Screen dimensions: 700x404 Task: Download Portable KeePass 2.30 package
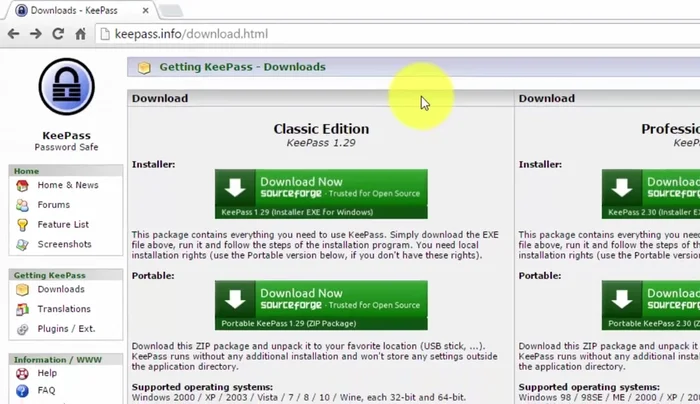651,305
